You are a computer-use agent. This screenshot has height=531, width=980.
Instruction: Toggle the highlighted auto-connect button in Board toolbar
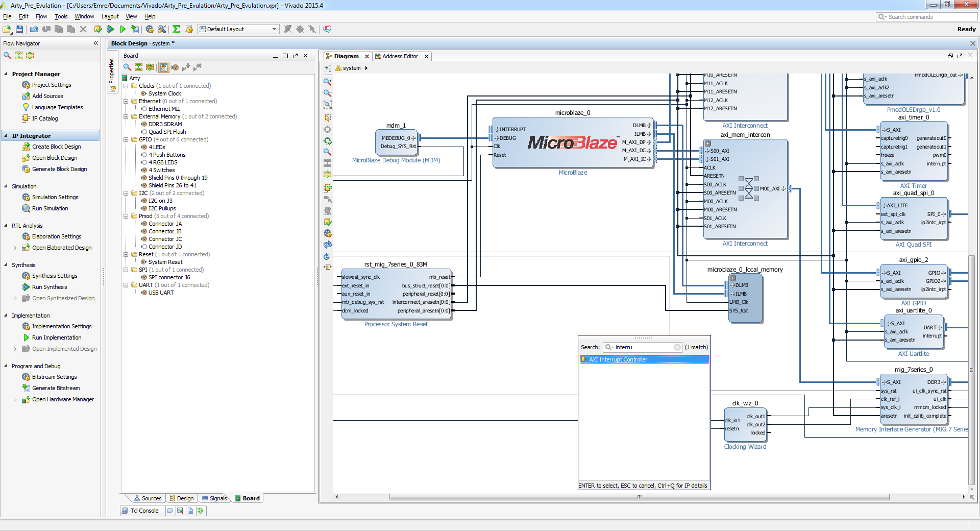coord(163,67)
